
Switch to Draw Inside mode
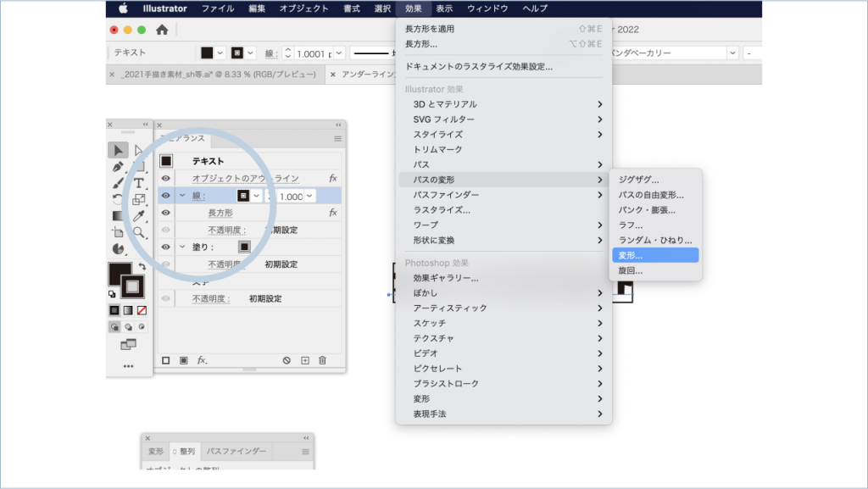[x=142, y=327]
